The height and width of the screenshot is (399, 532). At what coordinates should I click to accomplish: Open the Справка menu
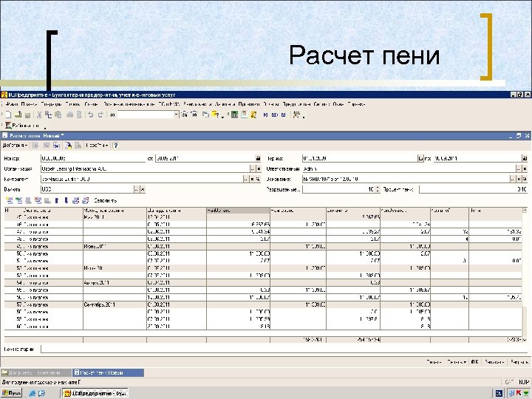tap(357, 104)
